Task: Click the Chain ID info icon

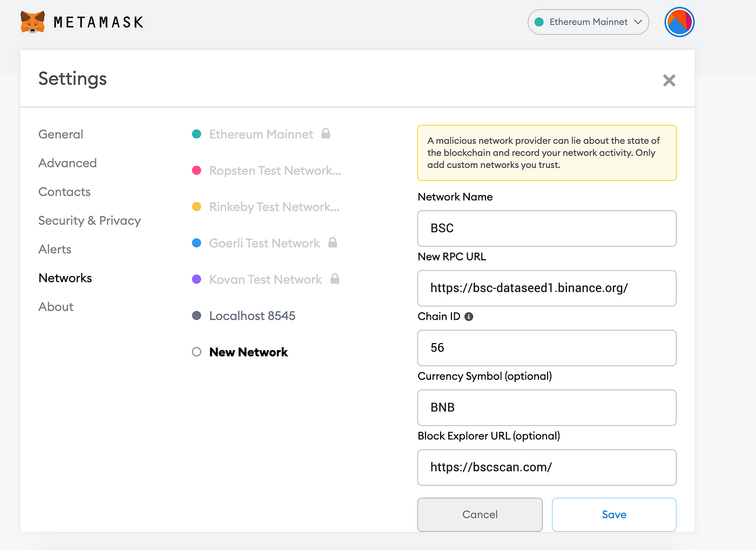Action: pyautogui.click(x=469, y=317)
